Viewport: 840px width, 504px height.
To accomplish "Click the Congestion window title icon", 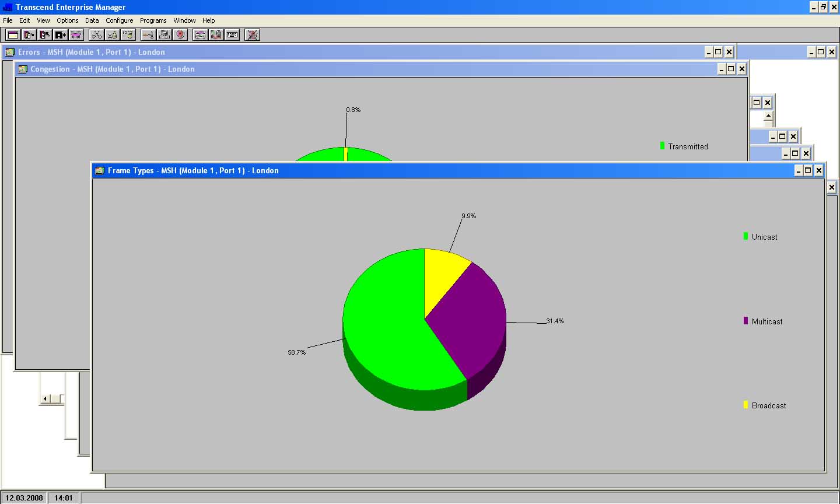I will pyautogui.click(x=23, y=69).
